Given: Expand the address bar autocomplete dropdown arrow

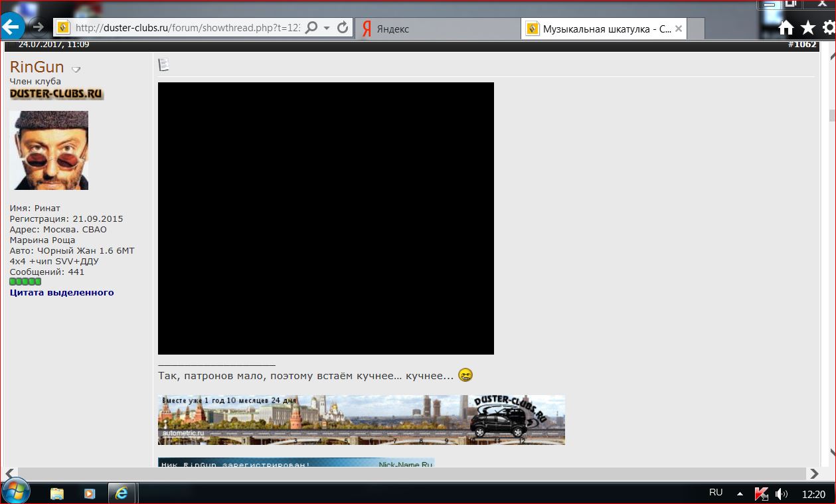Looking at the screenshot, I should tap(327, 28).
